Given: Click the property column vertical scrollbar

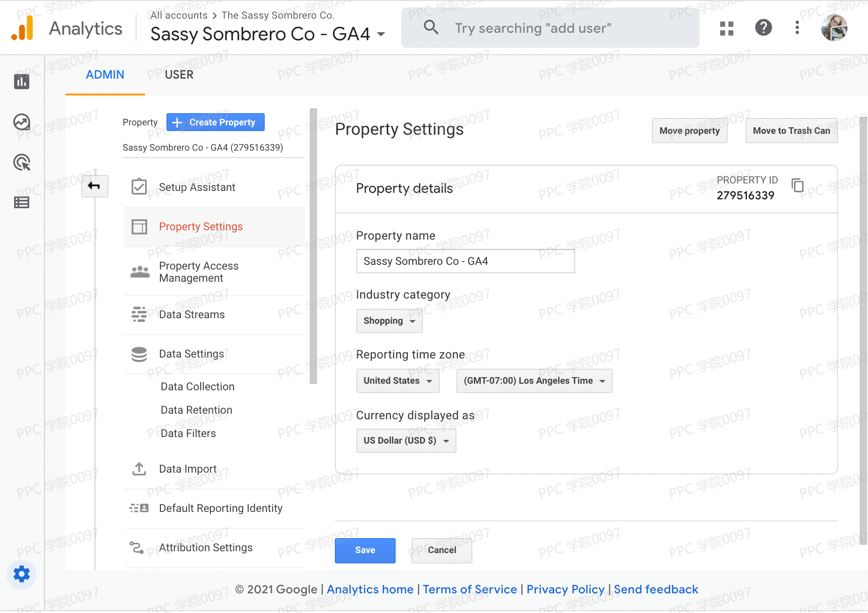Looking at the screenshot, I should [x=313, y=246].
